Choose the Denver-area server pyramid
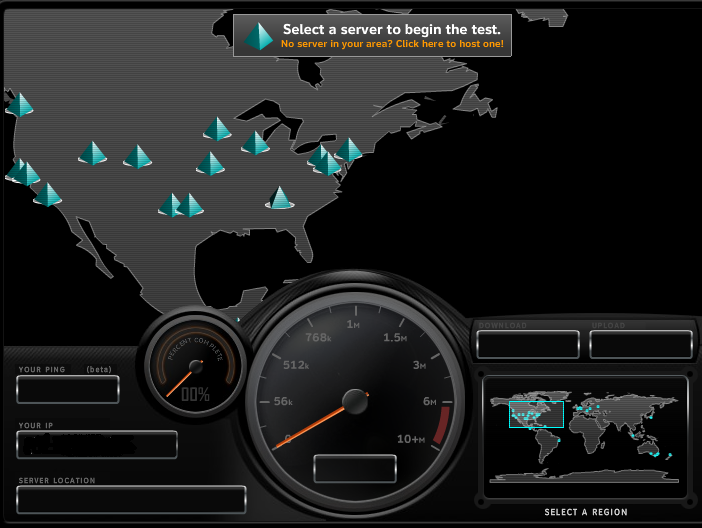702x528 pixels. (x=137, y=157)
